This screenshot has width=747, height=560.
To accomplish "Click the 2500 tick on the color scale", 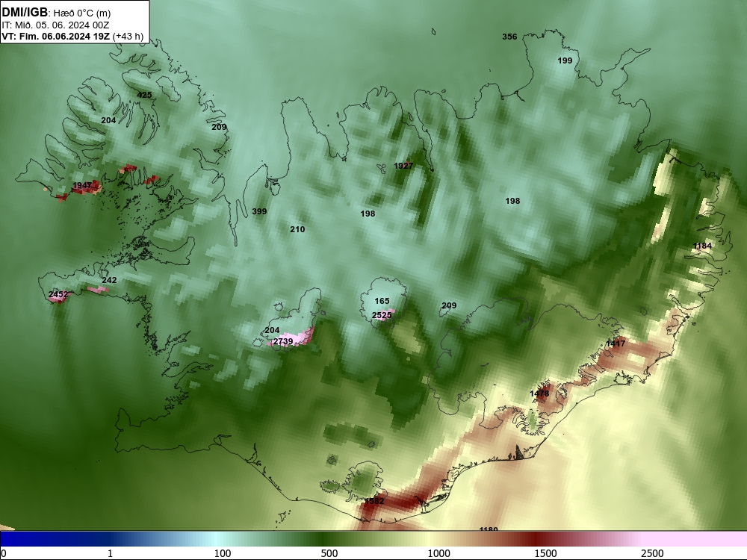I will 652,553.
